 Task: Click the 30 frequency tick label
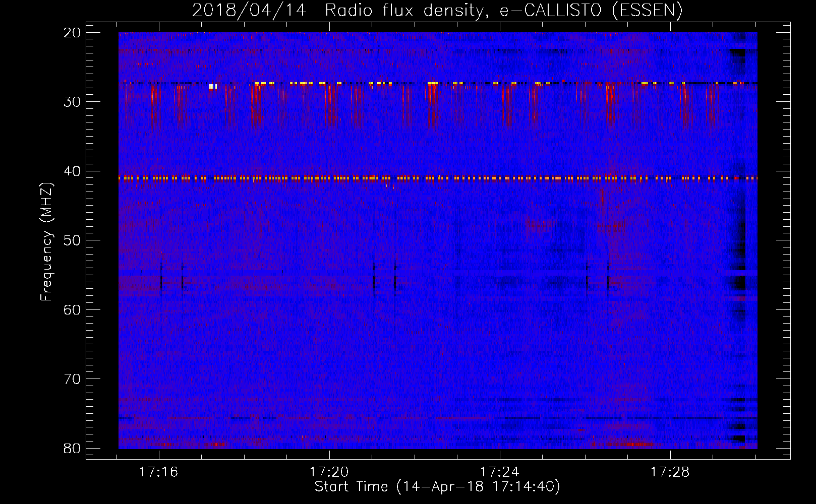click(x=73, y=102)
